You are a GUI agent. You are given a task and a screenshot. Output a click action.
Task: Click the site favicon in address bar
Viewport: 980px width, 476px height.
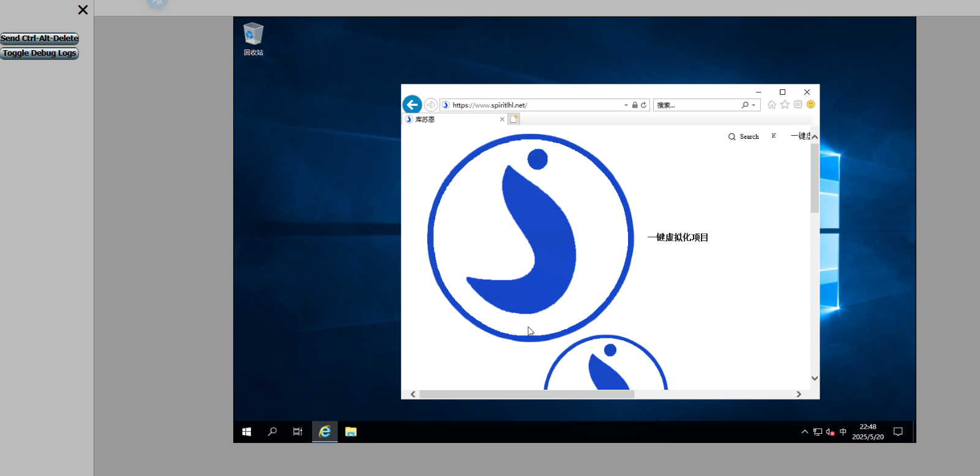pyautogui.click(x=446, y=105)
